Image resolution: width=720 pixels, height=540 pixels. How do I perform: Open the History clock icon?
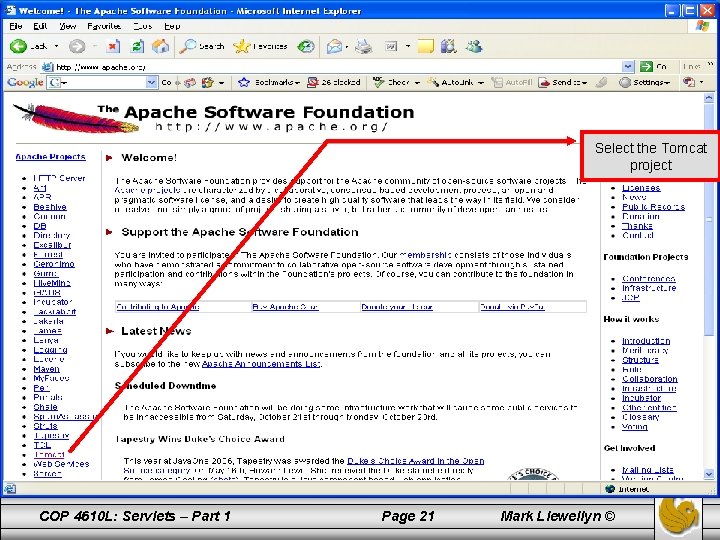[306, 46]
